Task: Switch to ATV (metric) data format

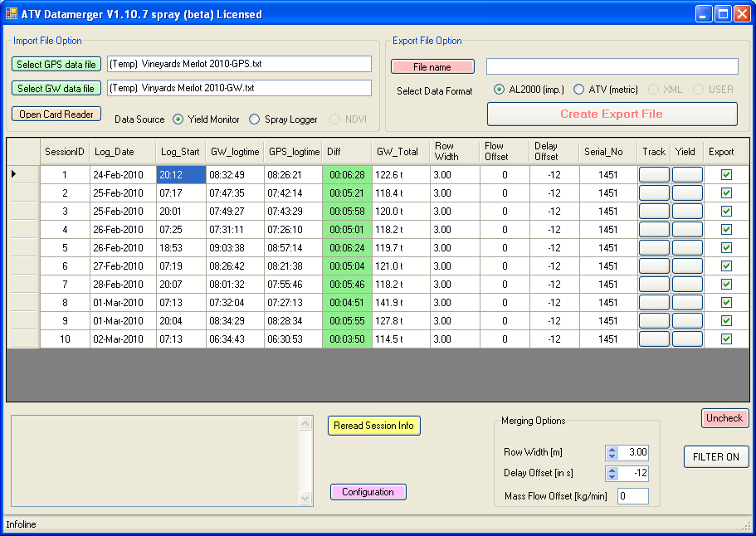Action: click(x=578, y=90)
